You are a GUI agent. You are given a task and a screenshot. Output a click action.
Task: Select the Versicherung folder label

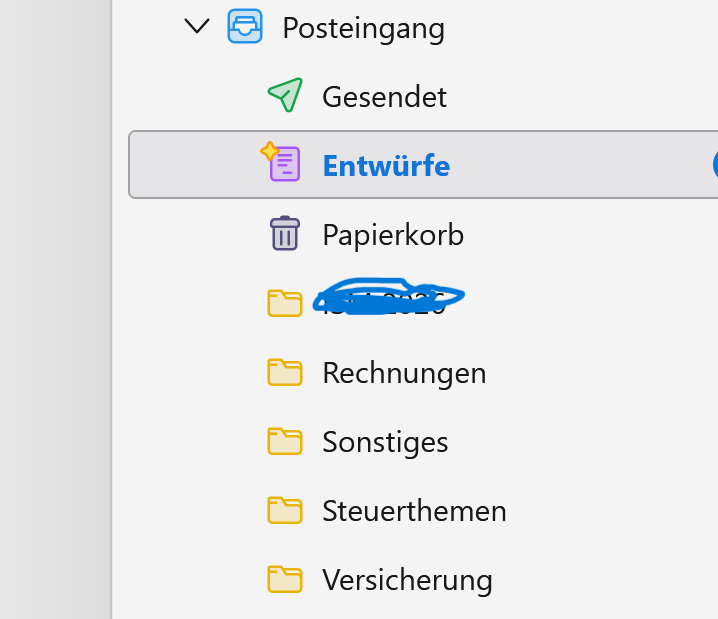407,580
